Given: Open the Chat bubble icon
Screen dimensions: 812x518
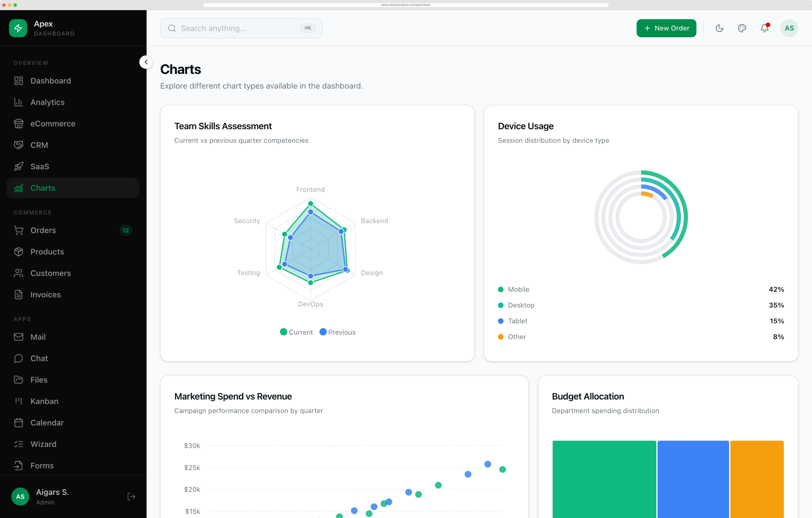Looking at the screenshot, I should tap(18, 358).
